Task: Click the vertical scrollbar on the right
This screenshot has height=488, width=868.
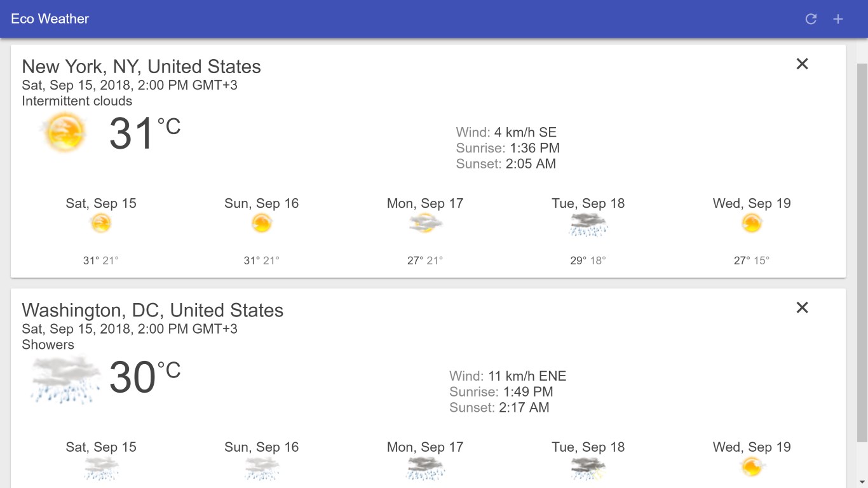Action: point(862,254)
